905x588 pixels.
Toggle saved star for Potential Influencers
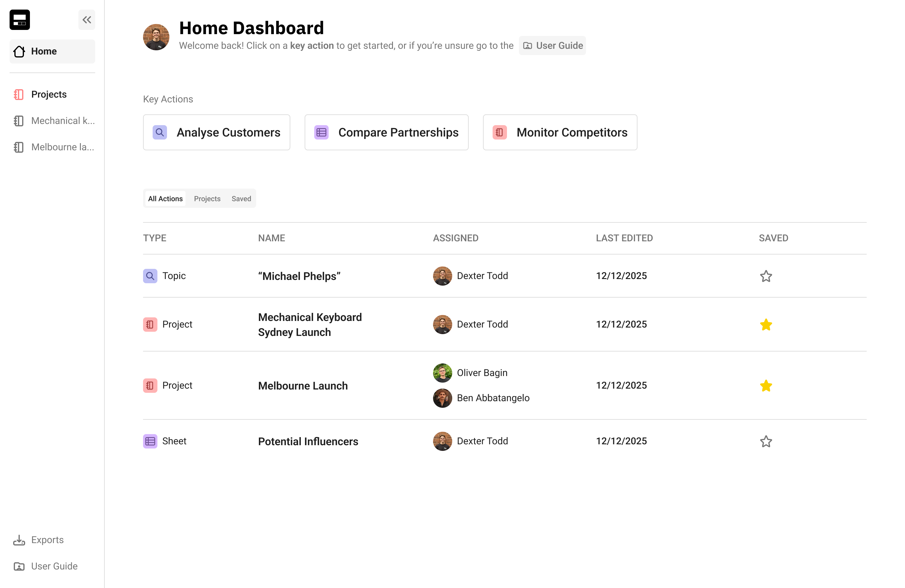pyautogui.click(x=766, y=441)
